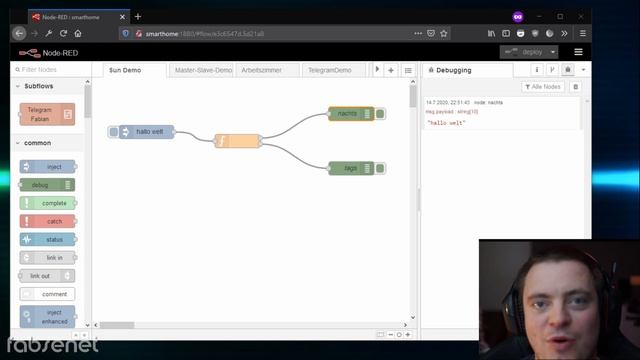Image resolution: width=640 pixels, height=360 pixels.
Task: Collapse the common palette category
Action: pos(38,143)
